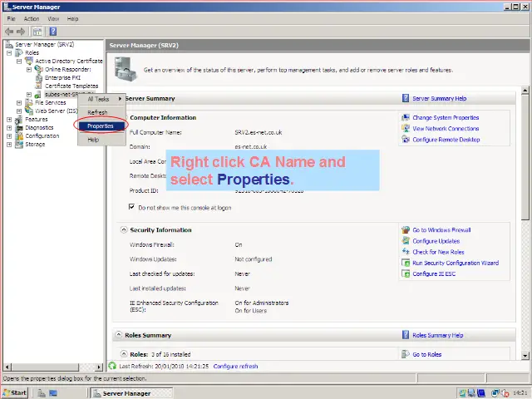Viewport: 532px width, 399px height.
Task: Click the Roles Summary Help book icon
Action: (406, 335)
